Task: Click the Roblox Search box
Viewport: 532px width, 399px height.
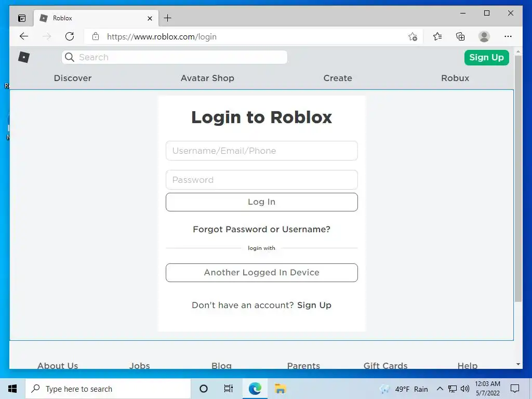Action: (175, 57)
